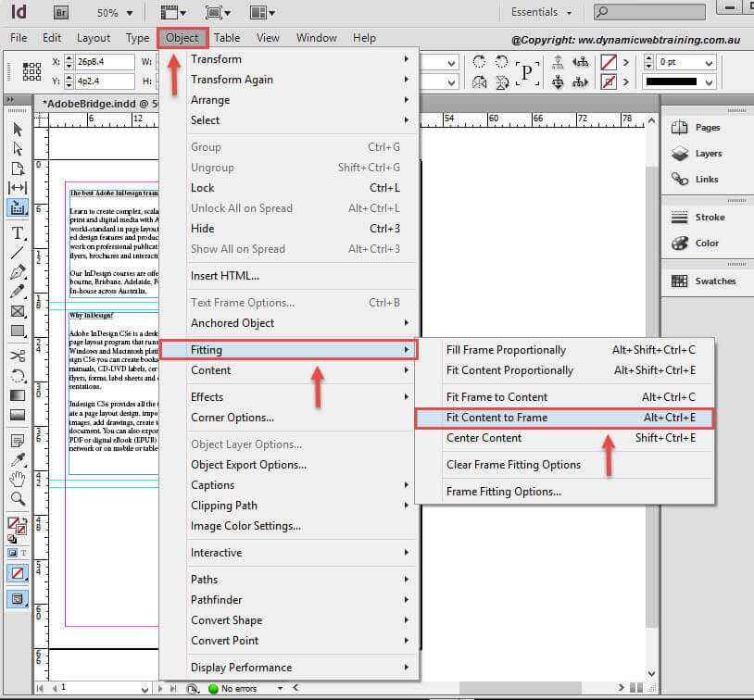Select the Rectangle tool
Viewport: 754px width, 700px height.
tap(18, 331)
